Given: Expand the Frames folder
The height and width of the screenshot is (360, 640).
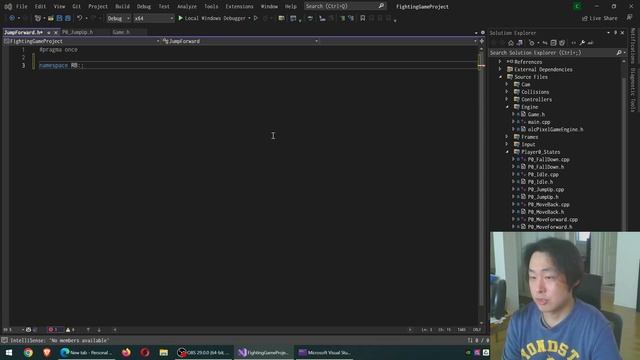Looking at the screenshot, I should click(x=507, y=137).
